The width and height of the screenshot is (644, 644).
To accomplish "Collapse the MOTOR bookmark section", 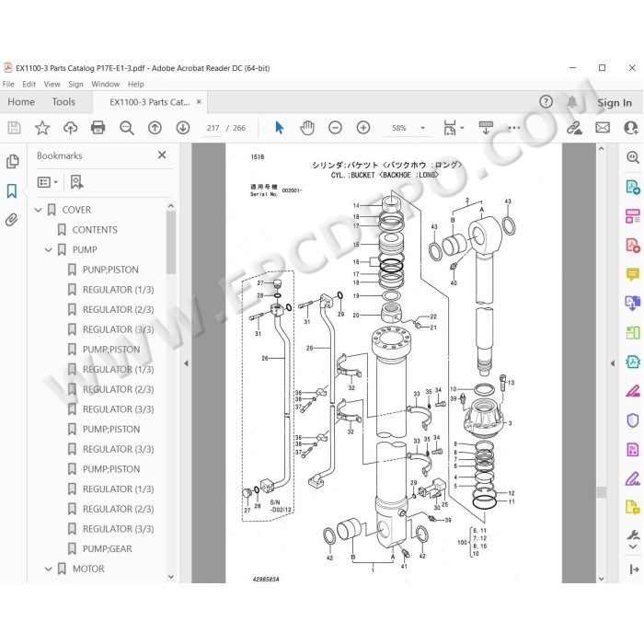I will pos(49,569).
